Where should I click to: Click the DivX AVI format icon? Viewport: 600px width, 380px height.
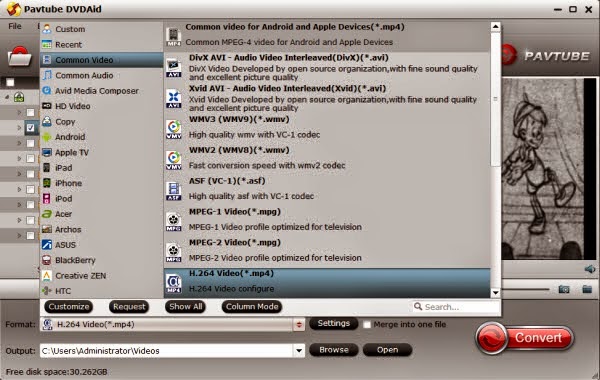point(174,68)
